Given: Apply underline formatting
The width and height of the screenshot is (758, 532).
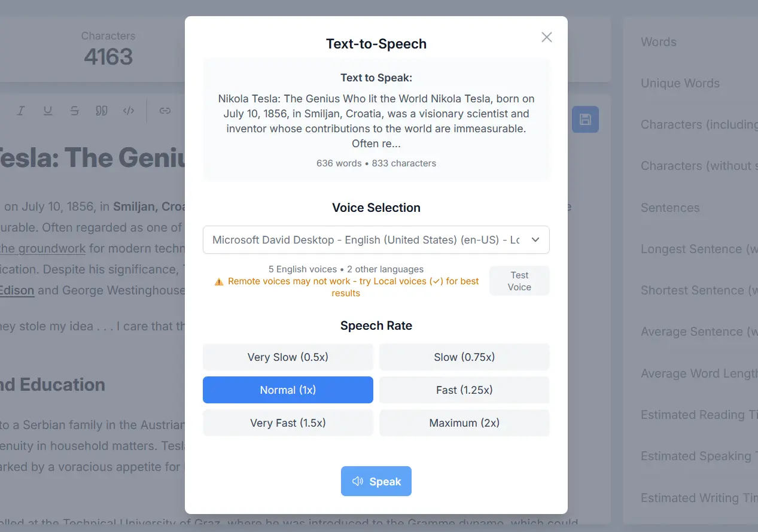Looking at the screenshot, I should point(48,111).
